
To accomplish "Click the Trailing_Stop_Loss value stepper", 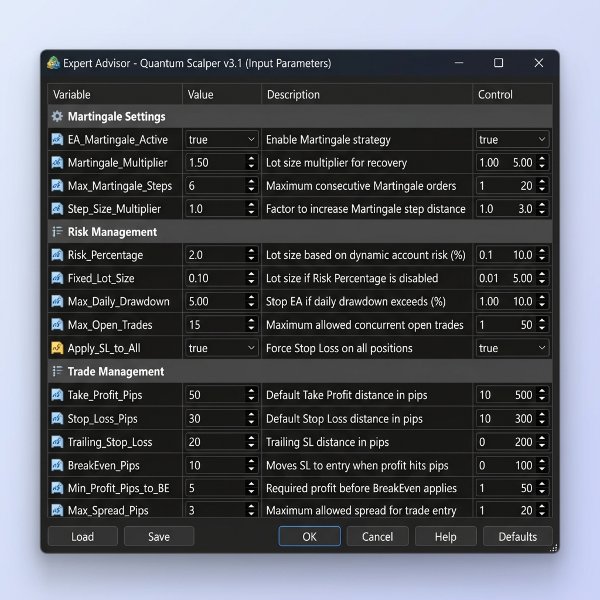I will click(x=251, y=442).
